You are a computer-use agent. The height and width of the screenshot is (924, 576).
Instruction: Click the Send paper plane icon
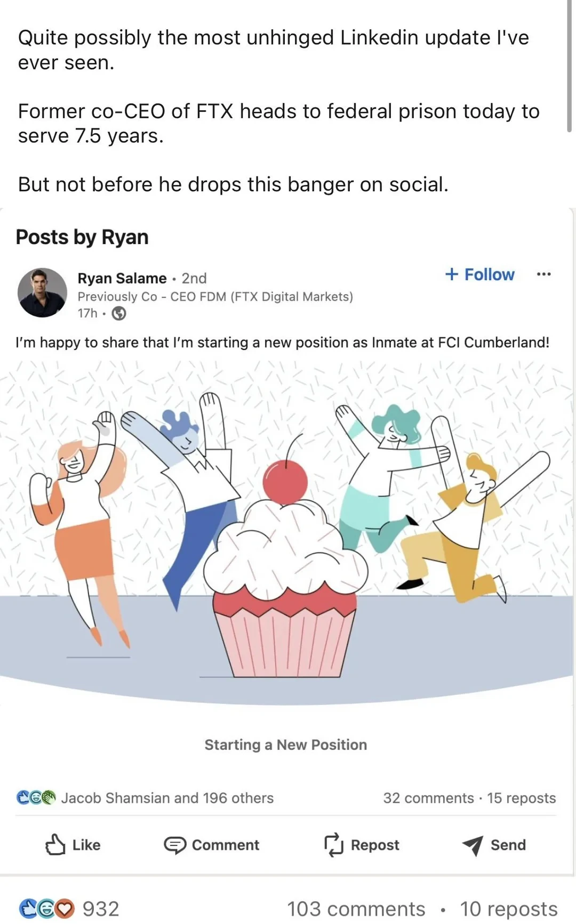click(473, 845)
